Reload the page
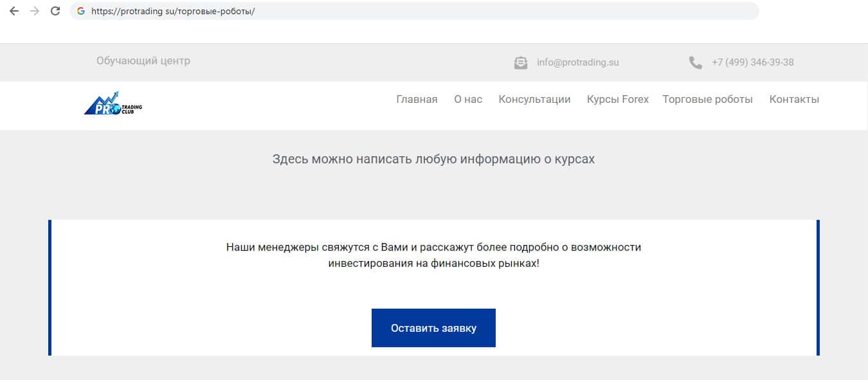868x380 pixels. pyautogui.click(x=55, y=11)
